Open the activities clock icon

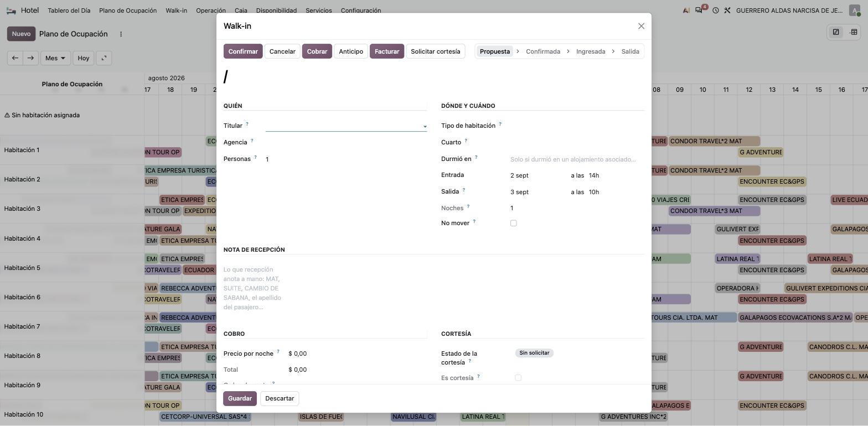(x=715, y=11)
